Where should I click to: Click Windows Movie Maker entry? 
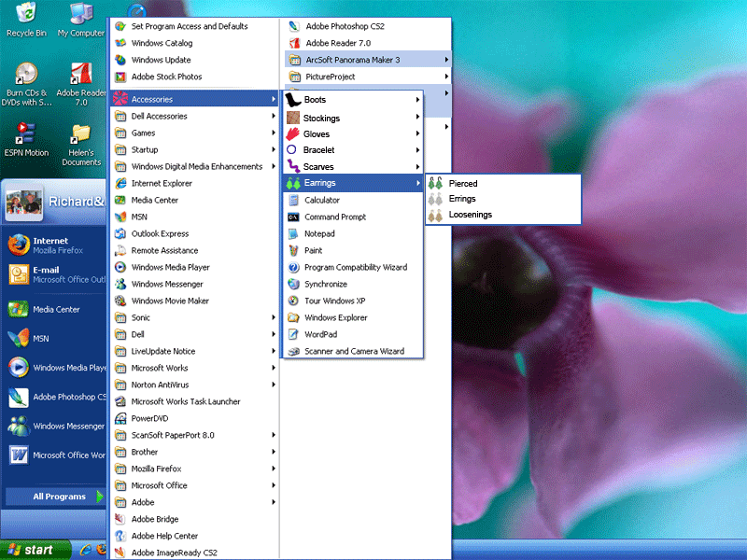pyautogui.click(x=194, y=301)
